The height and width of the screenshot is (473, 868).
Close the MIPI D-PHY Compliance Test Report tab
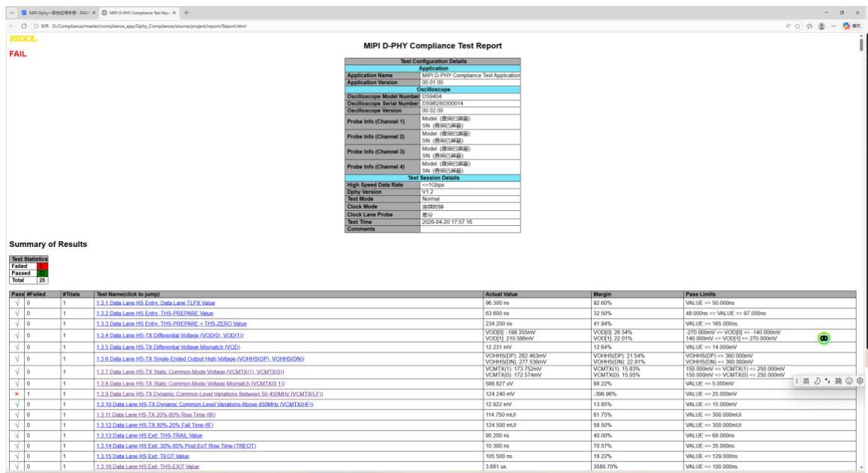pos(174,13)
